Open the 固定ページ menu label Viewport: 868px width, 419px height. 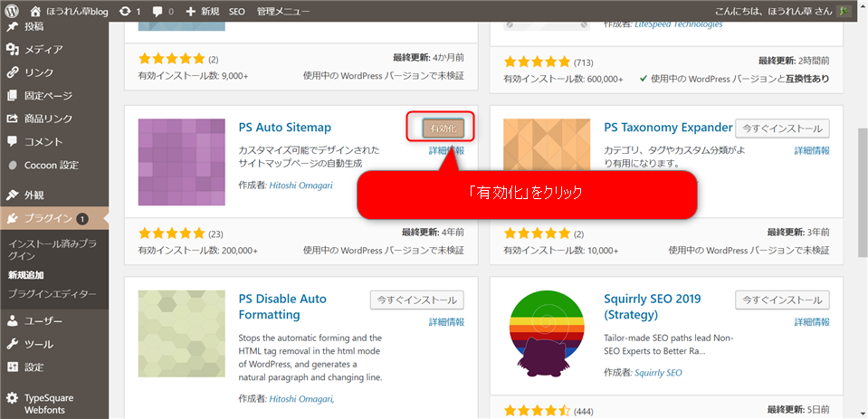[48, 96]
